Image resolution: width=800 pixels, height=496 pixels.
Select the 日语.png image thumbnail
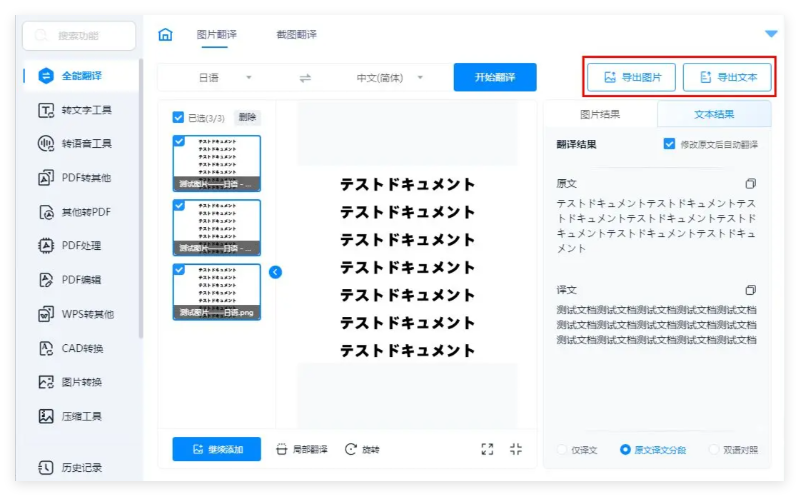(217, 292)
